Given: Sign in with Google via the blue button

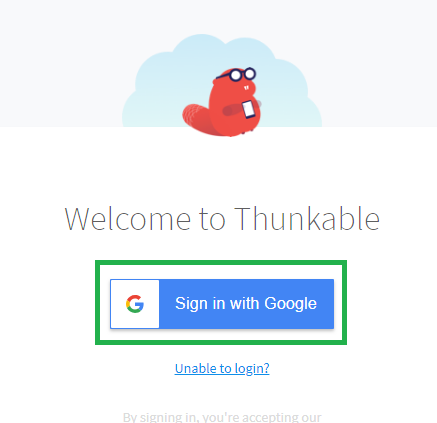Looking at the screenshot, I should click(x=222, y=304).
